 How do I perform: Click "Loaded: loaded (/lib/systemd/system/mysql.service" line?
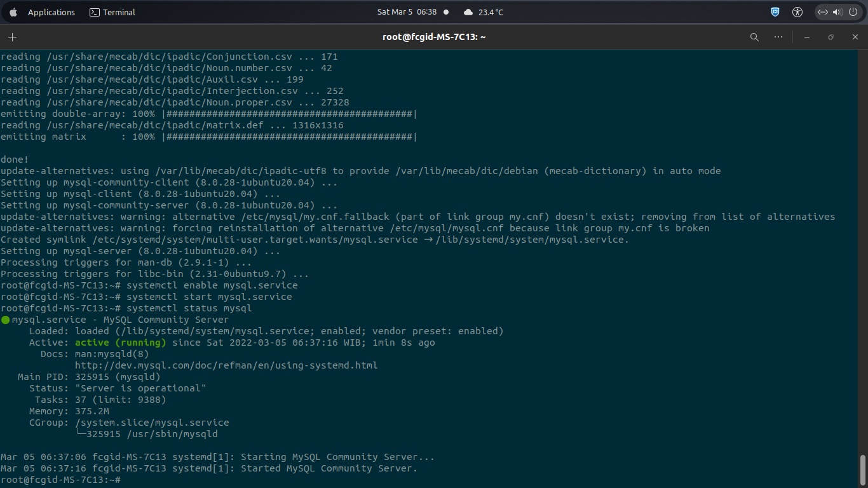pyautogui.click(x=266, y=331)
